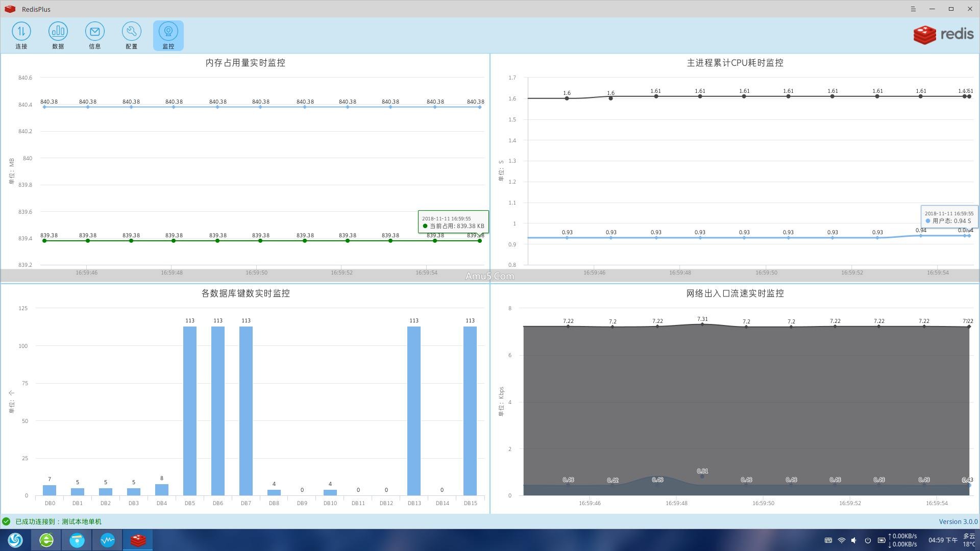Image resolution: width=980 pixels, height=551 pixels.
Task: Open the 配置 settings wrench icon
Action: [x=131, y=35]
